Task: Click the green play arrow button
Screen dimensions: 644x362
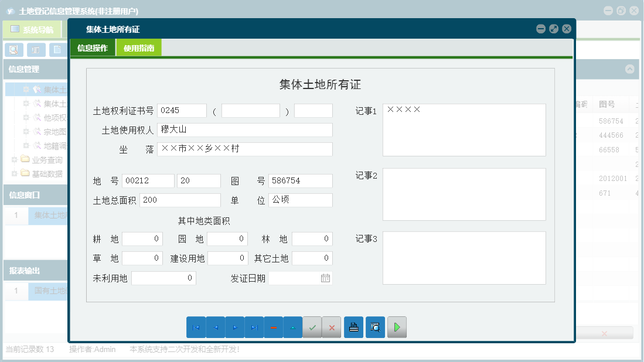Action: point(397,327)
